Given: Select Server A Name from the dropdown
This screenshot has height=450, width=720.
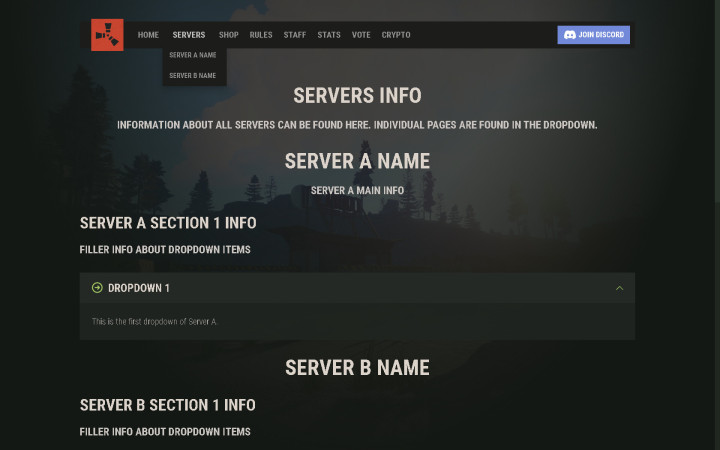Looking at the screenshot, I should pos(193,55).
